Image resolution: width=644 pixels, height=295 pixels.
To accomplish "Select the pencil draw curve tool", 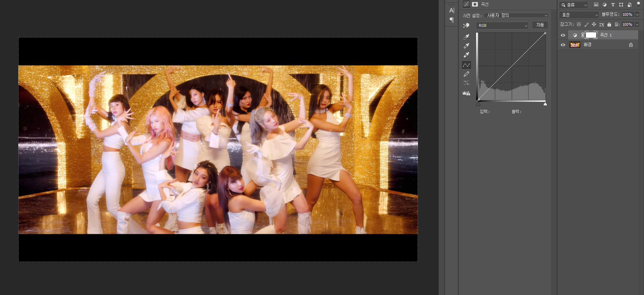I will [x=466, y=74].
